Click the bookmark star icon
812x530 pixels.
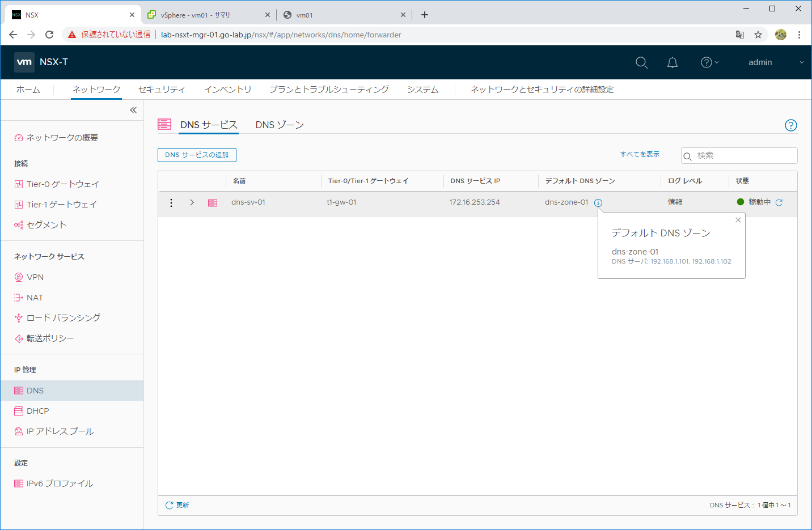pyautogui.click(x=758, y=35)
